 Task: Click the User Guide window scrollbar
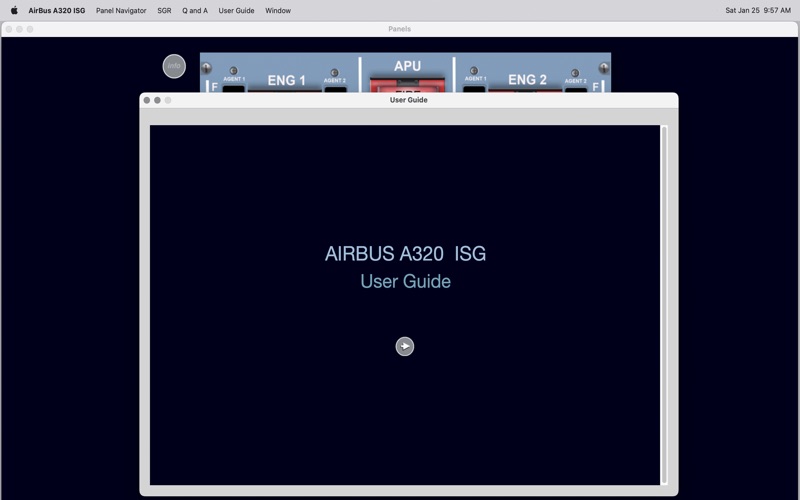(x=664, y=305)
